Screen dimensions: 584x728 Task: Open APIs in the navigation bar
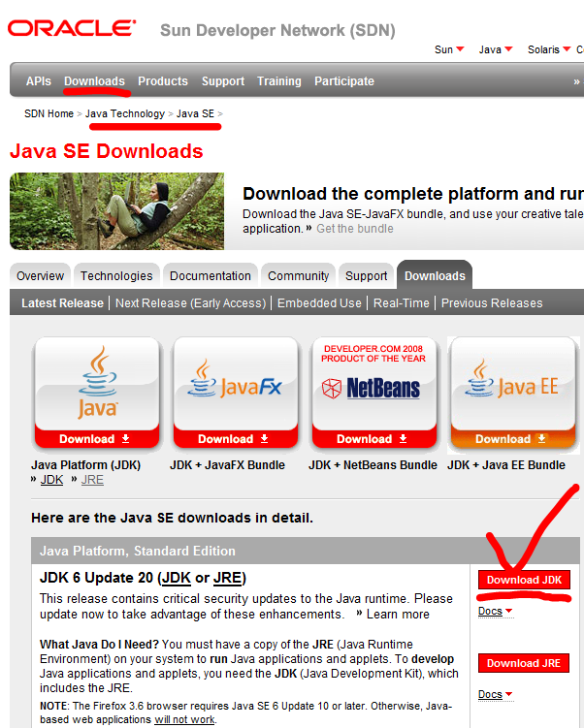[x=39, y=81]
